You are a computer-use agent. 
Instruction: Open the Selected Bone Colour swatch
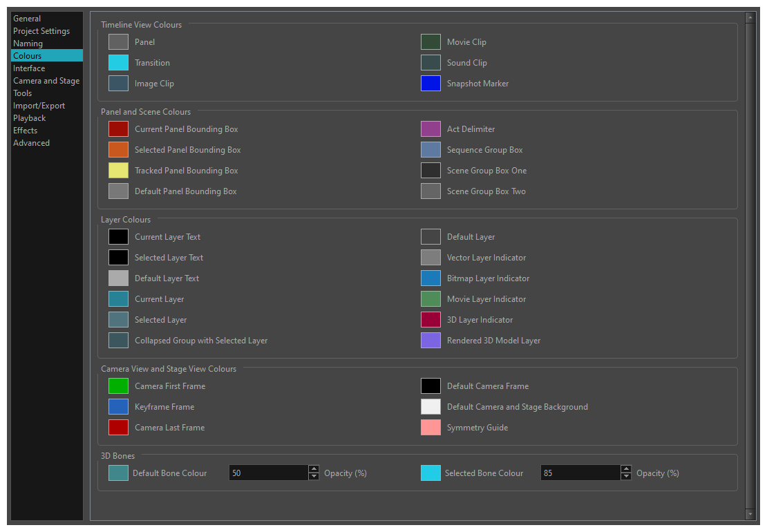tap(430, 473)
